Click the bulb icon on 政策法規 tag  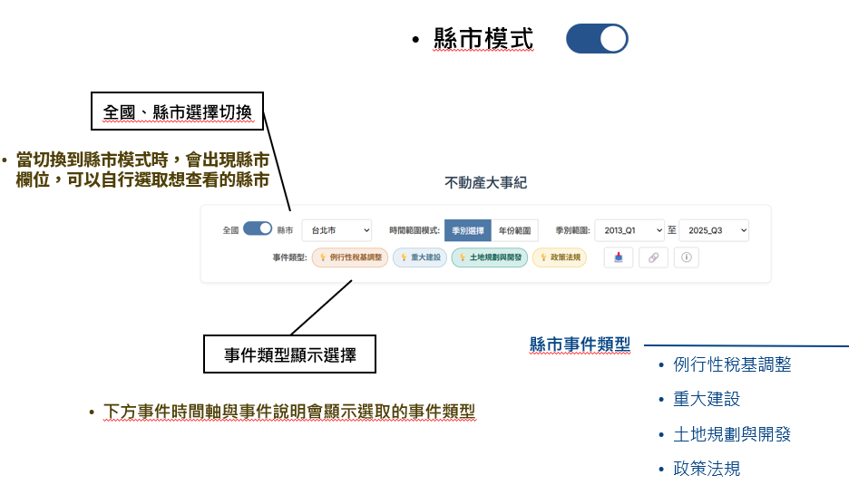pos(542,257)
